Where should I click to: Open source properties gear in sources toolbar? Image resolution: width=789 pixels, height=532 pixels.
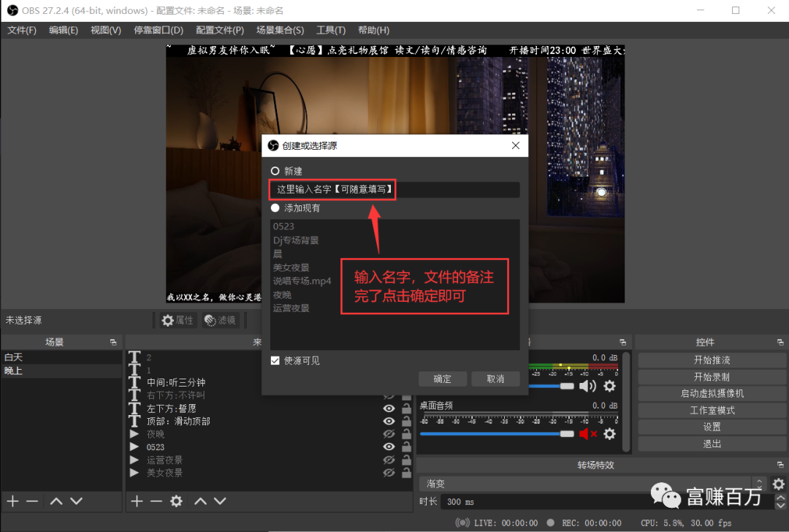[176, 501]
